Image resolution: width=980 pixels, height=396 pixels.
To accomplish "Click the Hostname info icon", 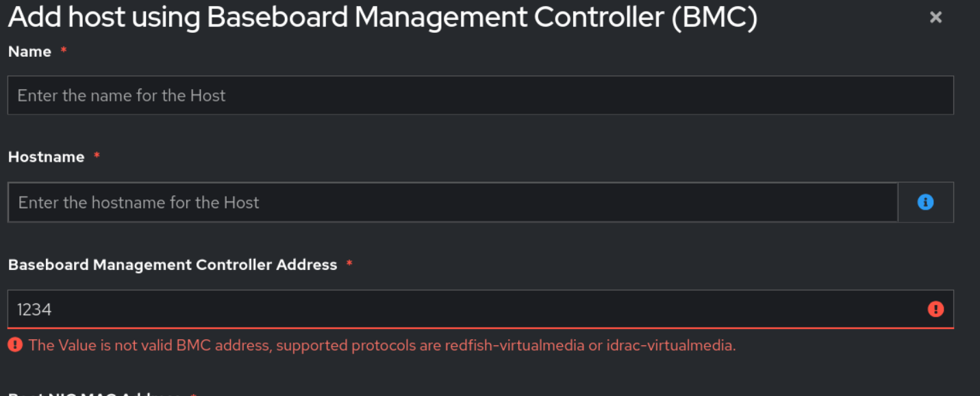I will (x=925, y=202).
